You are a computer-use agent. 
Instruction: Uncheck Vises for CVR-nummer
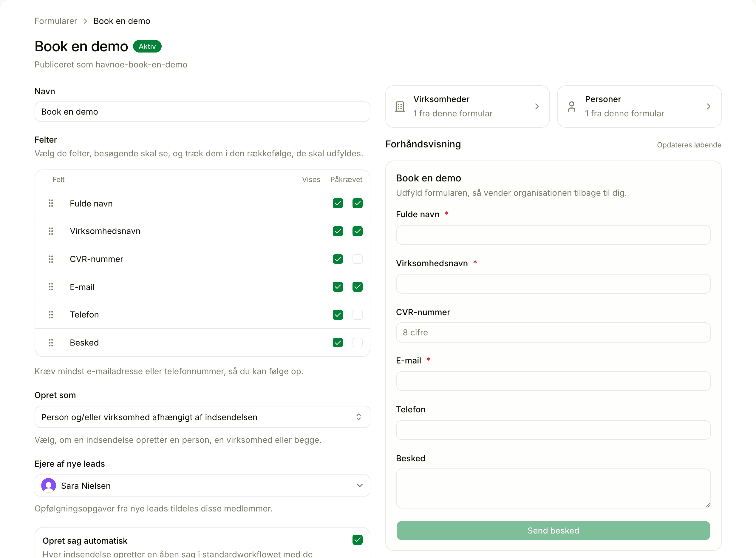338,259
